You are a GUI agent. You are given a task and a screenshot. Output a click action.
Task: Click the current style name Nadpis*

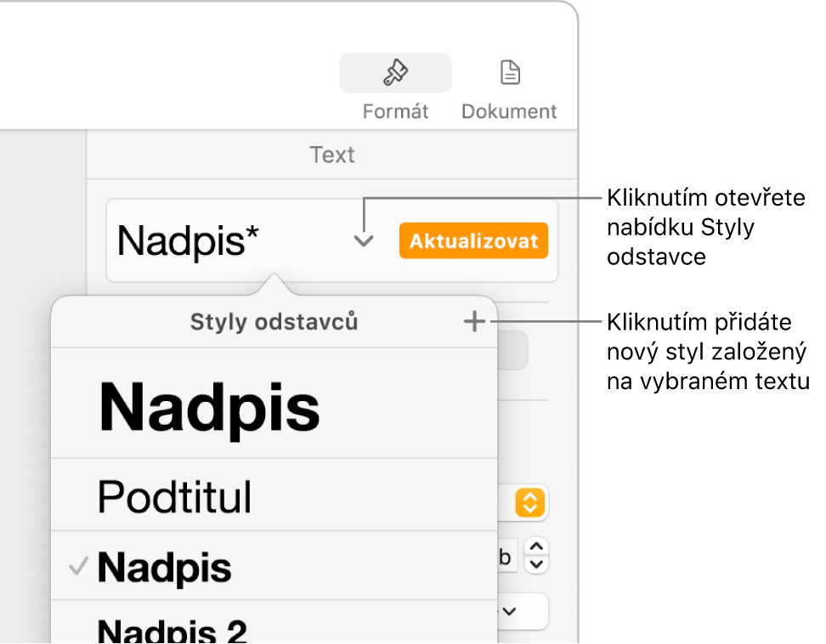[188, 240]
